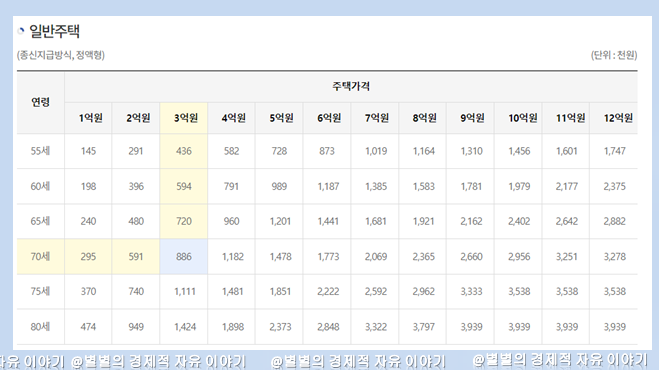Click the cell with value 1,187
Viewport: 659px width, 370px height.
[x=327, y=186]
